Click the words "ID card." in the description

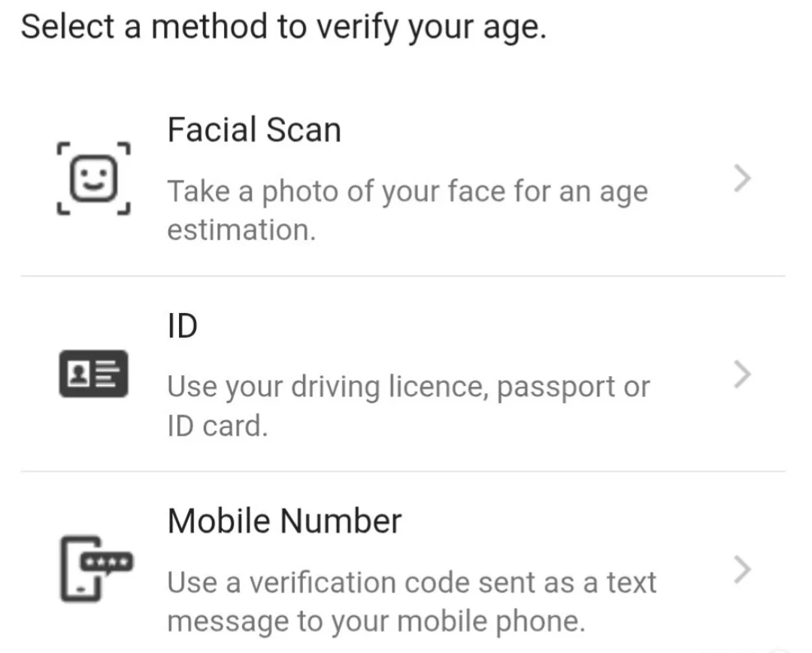(217, 427)
